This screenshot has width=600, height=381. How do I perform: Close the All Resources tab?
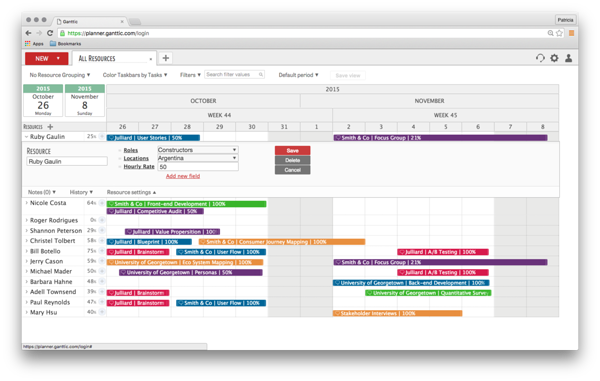point(151,59)
